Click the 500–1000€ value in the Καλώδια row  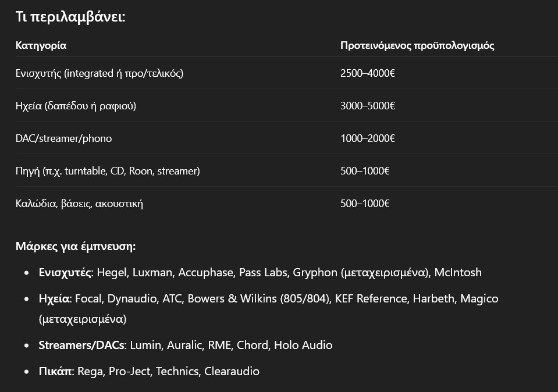click(365, 204)
